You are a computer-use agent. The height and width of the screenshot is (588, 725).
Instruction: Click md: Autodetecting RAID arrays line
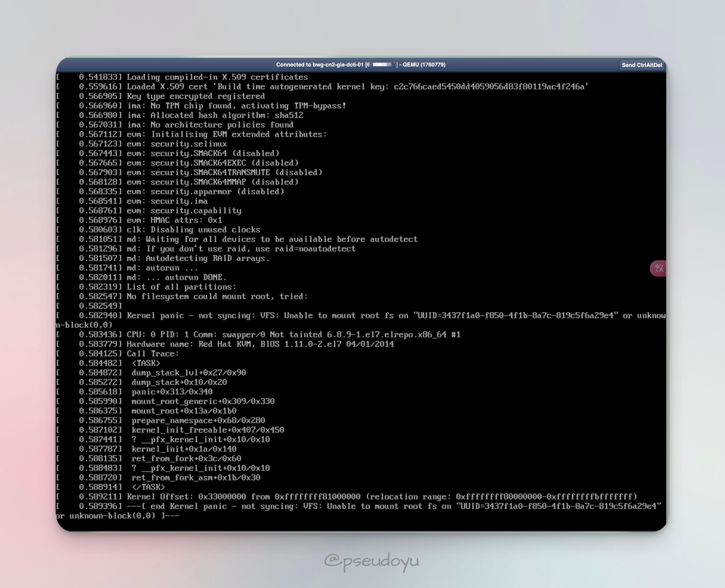point(163,258)
